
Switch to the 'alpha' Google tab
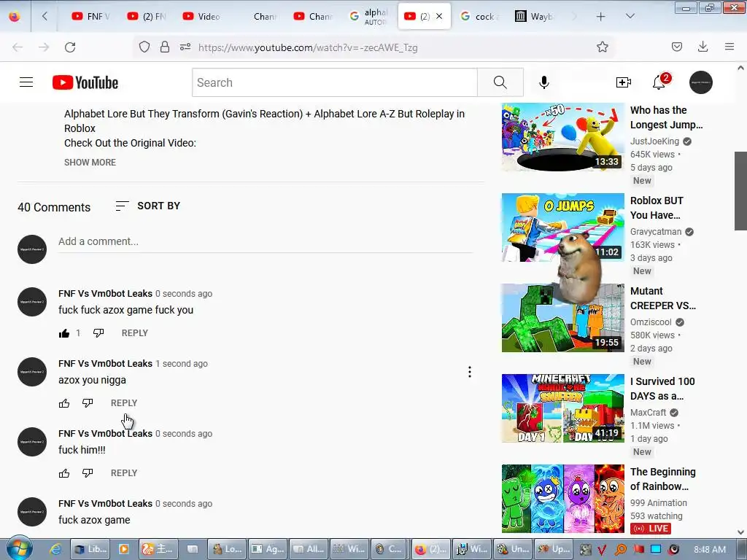368,16
